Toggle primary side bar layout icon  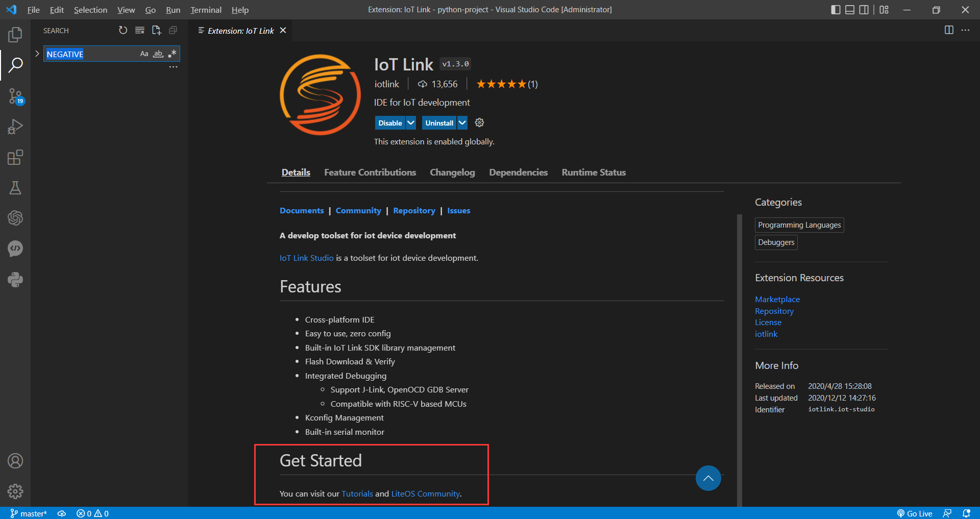(836, 10)
